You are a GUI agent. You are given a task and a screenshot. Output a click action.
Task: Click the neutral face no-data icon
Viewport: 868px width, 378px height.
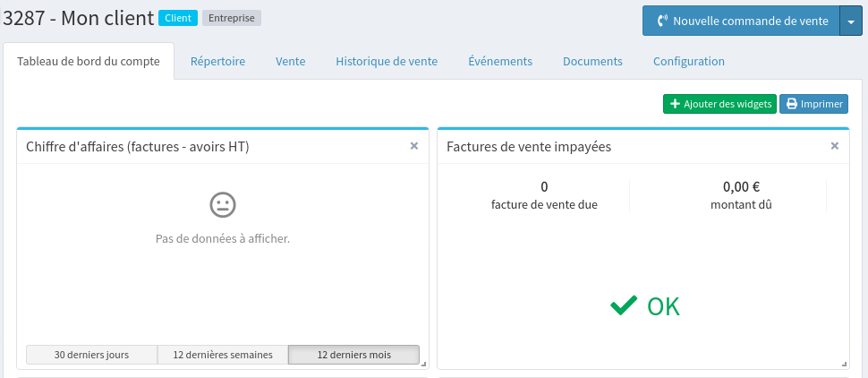point(222,205)
